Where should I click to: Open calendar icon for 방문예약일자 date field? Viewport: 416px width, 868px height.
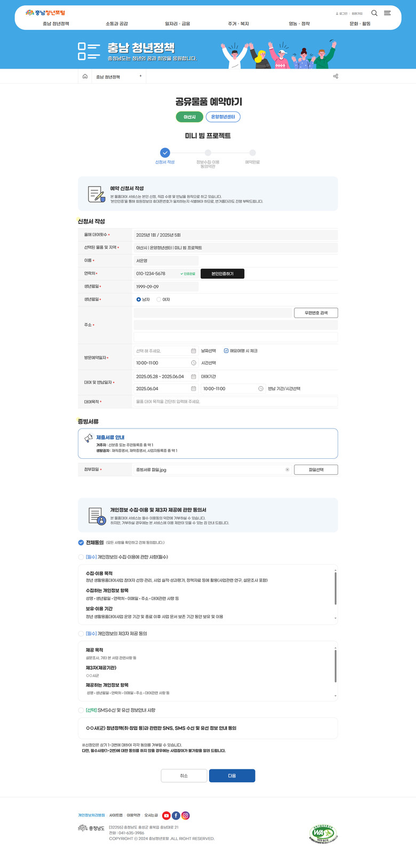tap(194, 351)
